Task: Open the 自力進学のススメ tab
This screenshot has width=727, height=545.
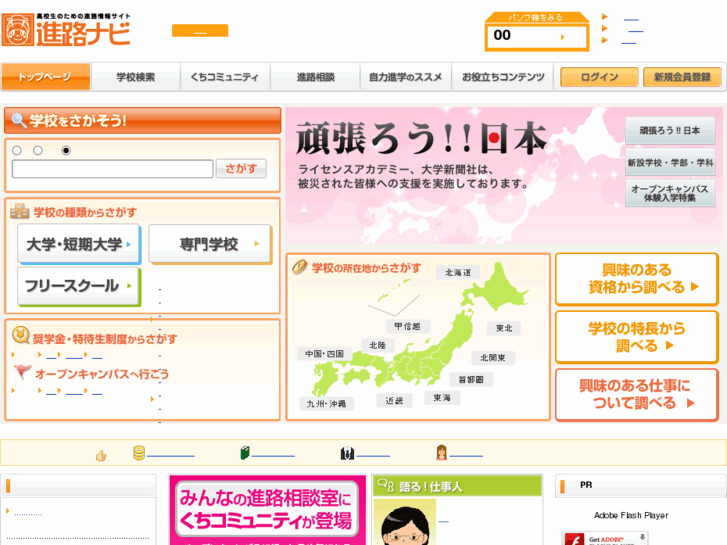Action: pyautogui.click(x=406, y=77)
